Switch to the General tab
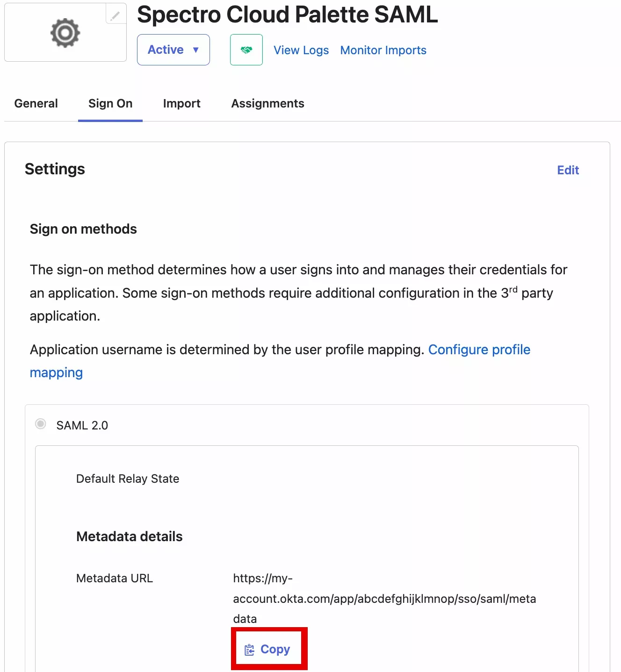 click(36, 103)
